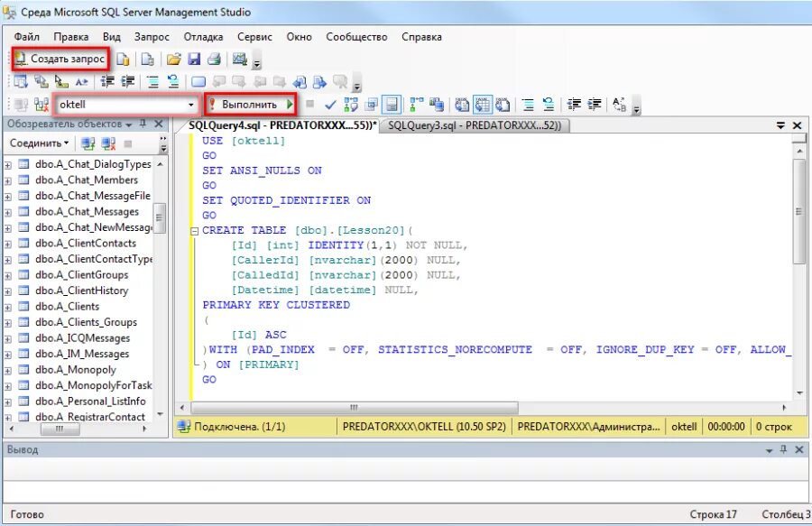Click the Object Explorer vertical scrollbar thumb
The image size is (812, 526).
click(160, 218)
